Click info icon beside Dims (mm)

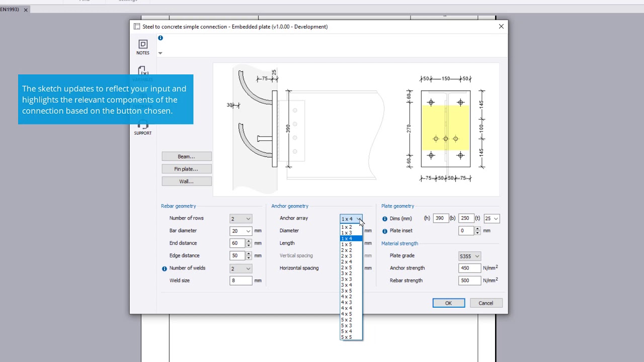[x=385, y=219]
